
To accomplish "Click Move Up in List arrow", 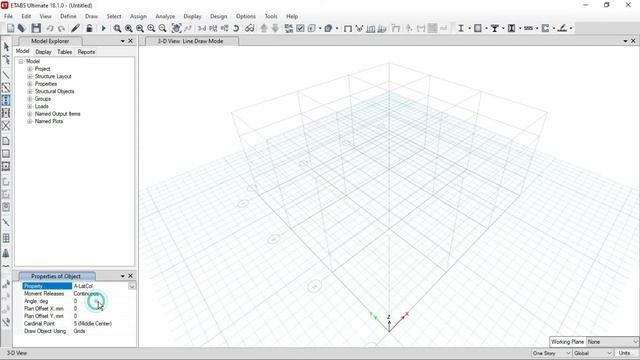I will pos(264,28).
